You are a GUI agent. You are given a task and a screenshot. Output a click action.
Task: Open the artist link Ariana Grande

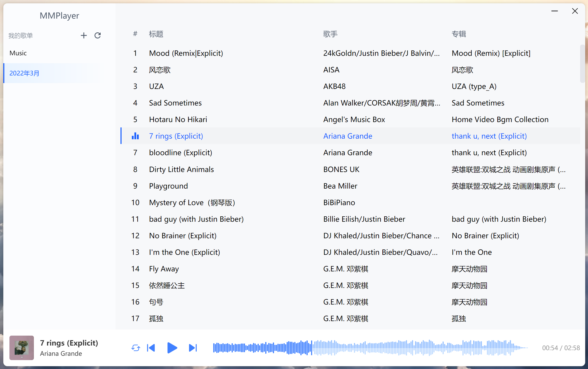point(348,136)
